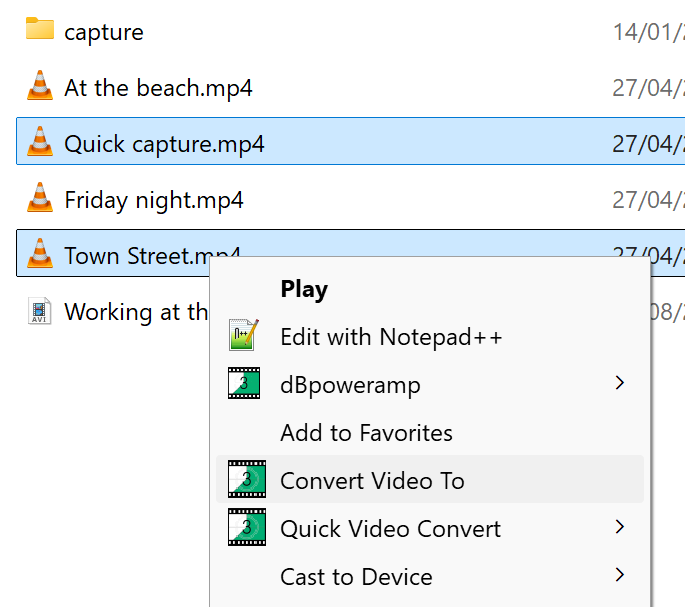Image resolution: width=685 pixels, height=607 pixels.
Task: Select Add to Favorites menu entry
Action: coord(366,433)
